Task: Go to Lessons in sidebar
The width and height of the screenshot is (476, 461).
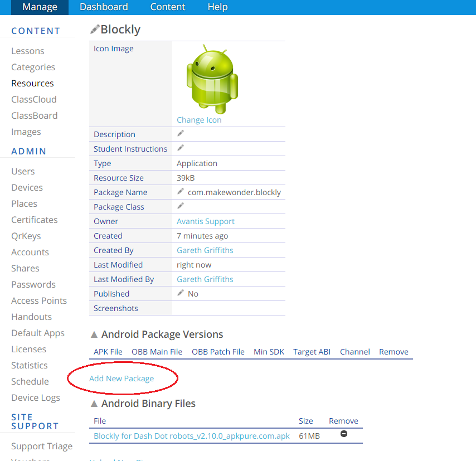Action: coord(28,51)
